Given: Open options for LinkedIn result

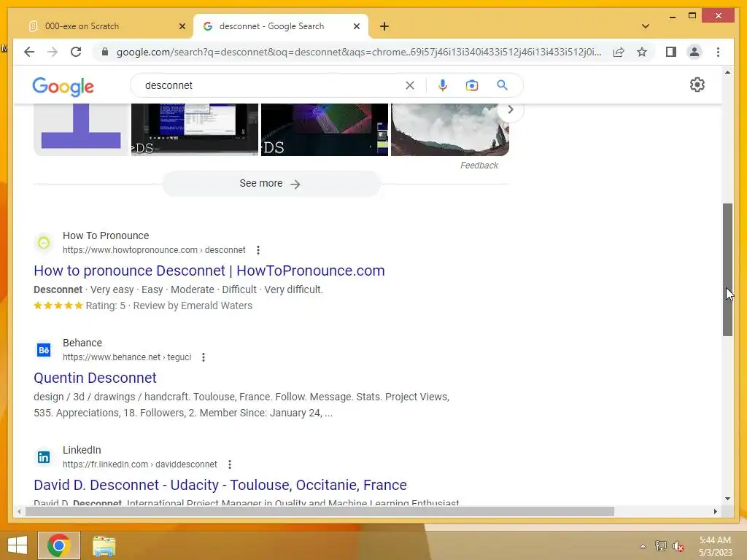Looking at the screenshot, I should click(x=230, y=464).
